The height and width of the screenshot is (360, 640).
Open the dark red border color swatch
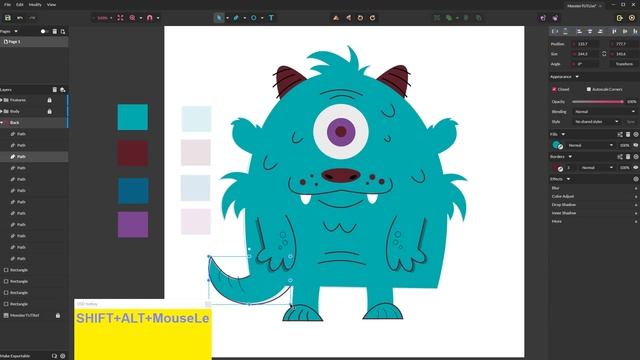[556, 168]
